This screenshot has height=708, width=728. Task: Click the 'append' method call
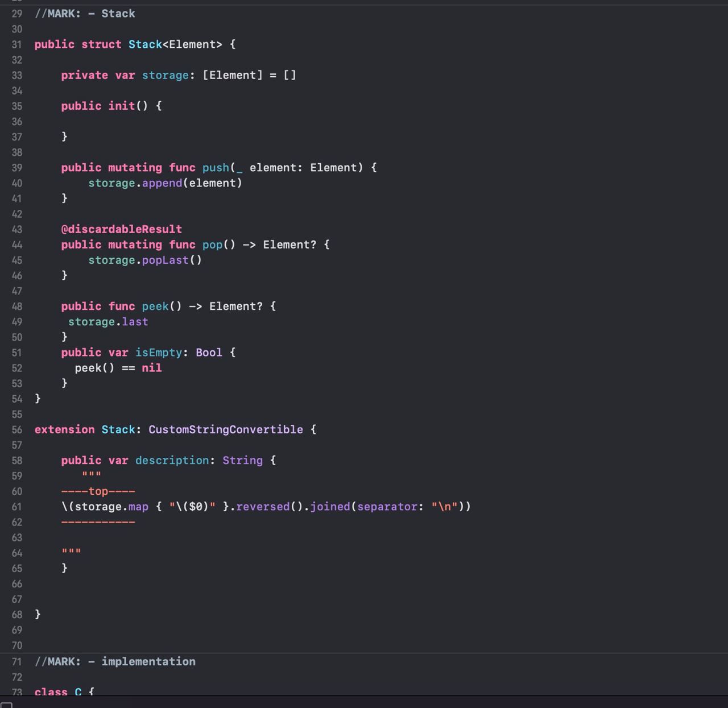162,183
